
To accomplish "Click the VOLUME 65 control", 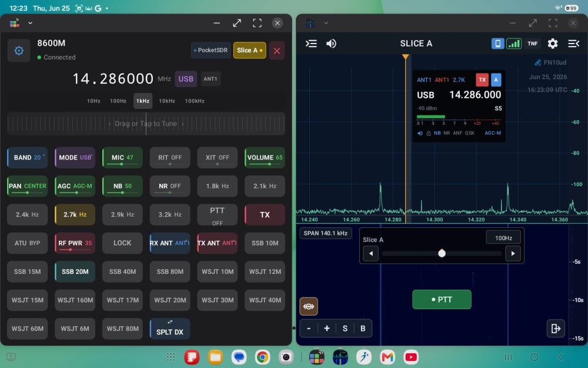I will point(265,158).
